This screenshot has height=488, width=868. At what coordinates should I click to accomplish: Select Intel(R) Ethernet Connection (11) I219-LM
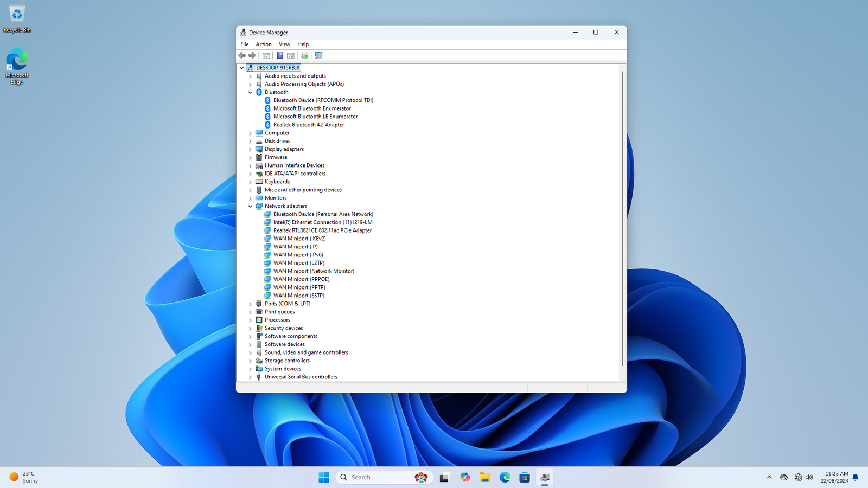point(323,222)
